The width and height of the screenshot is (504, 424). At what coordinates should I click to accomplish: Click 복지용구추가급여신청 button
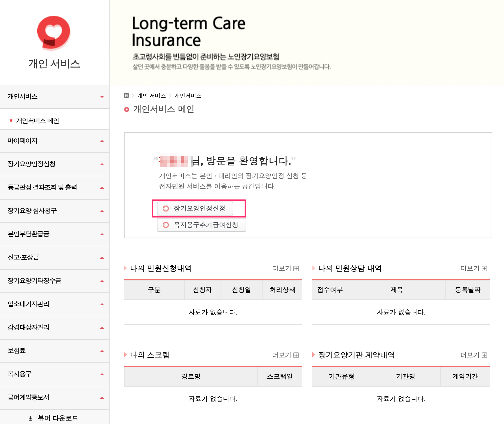click(x=202, y=225)
